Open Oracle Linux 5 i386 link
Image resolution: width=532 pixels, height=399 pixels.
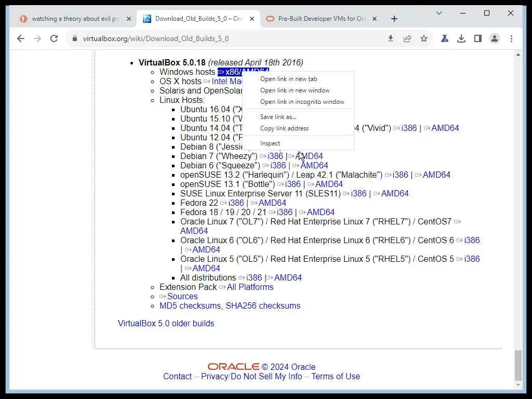click(472, 259)
